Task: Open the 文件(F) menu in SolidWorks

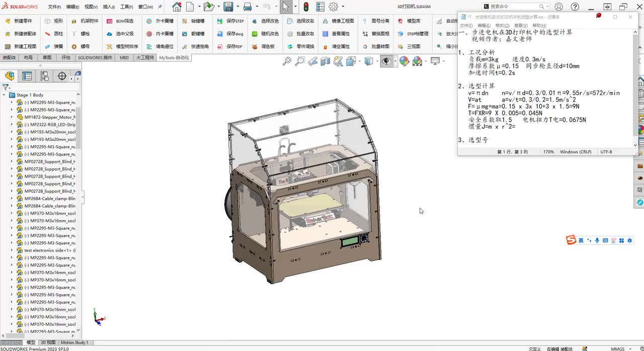Action: coord(54,7)
